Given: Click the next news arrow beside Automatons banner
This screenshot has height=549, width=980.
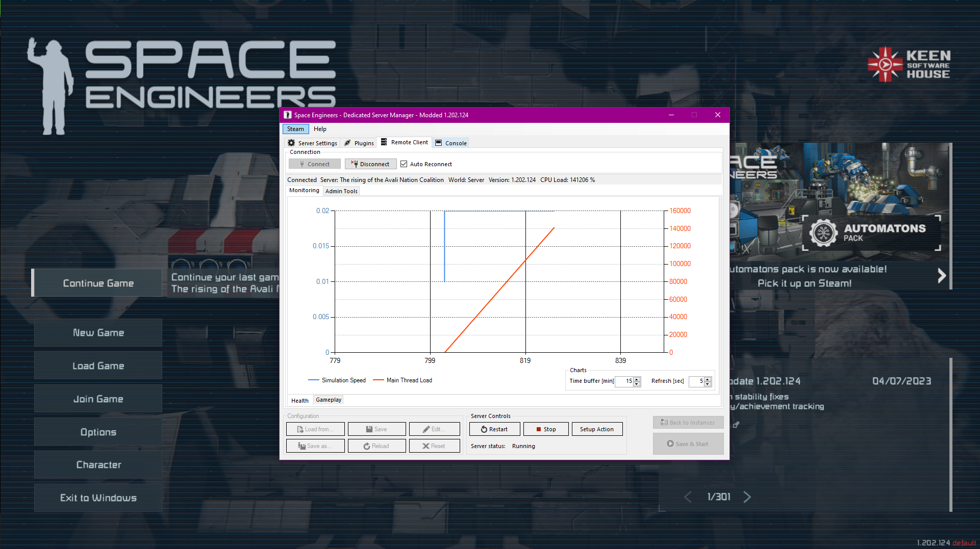Looking at the screenshot, I should [x=941, y=276].
